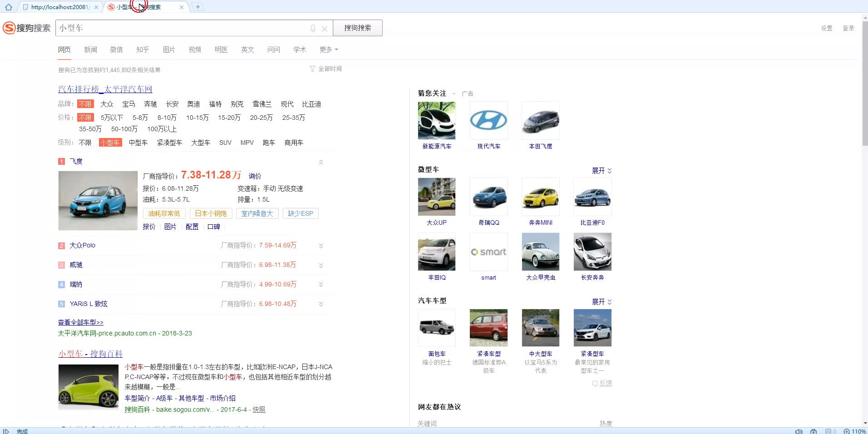
Task: Open the 汽车排行榜_太平洋汽车网 result link
Action: [105, 89]
